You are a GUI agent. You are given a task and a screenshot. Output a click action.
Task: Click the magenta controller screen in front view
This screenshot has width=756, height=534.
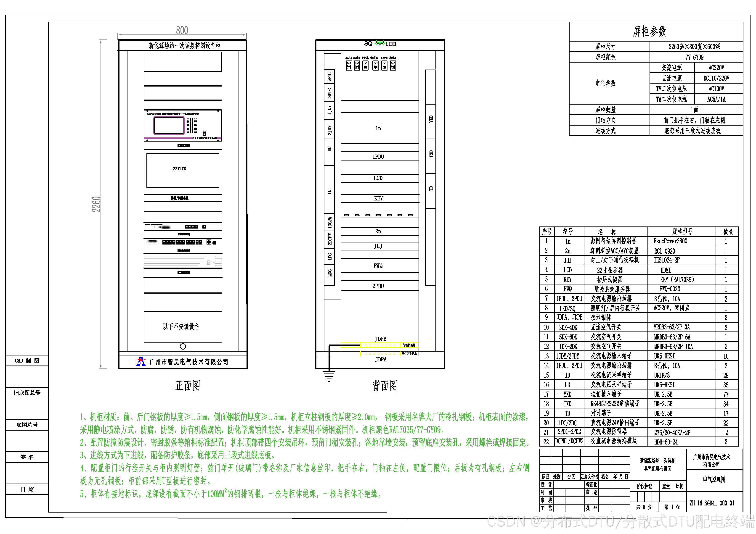169,125
